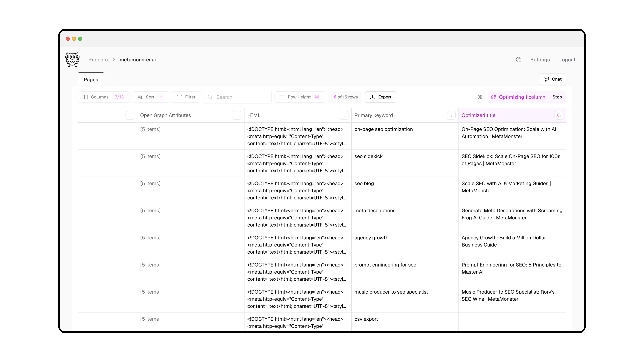
Task: Open the table settings gear icon
Action: 480,97
